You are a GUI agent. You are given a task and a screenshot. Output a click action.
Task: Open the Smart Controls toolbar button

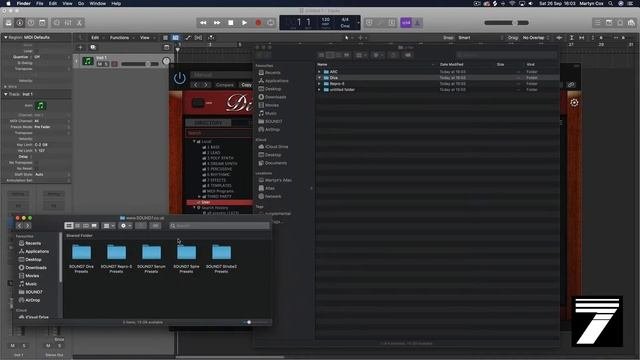(57, 23)
